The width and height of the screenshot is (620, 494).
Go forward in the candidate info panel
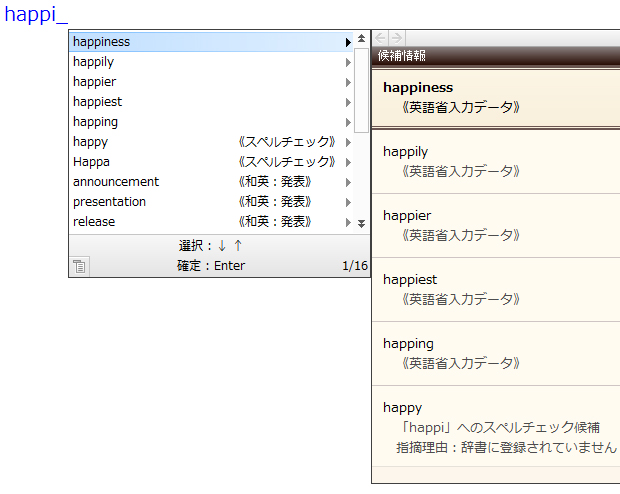pyautogui.click(x=397, y=38)
